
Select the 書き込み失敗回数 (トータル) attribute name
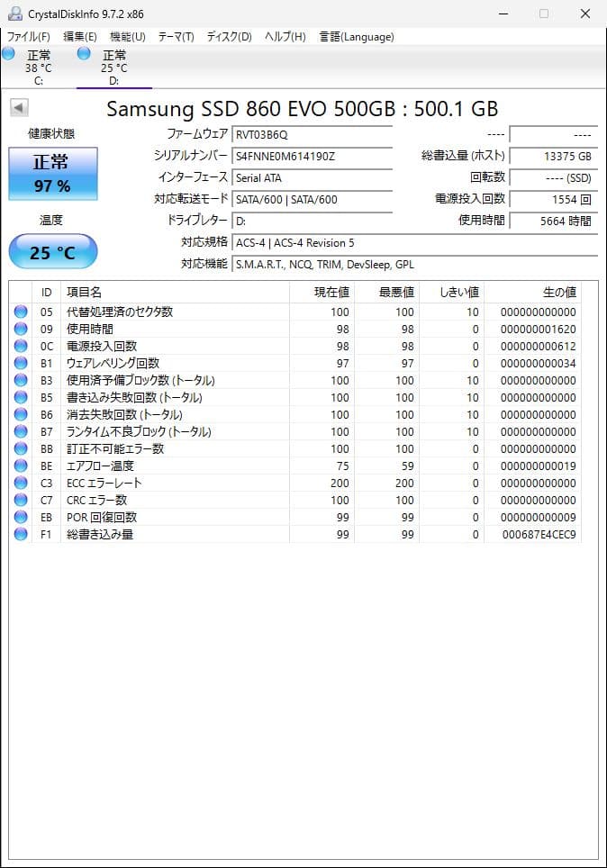coord(134,397)
